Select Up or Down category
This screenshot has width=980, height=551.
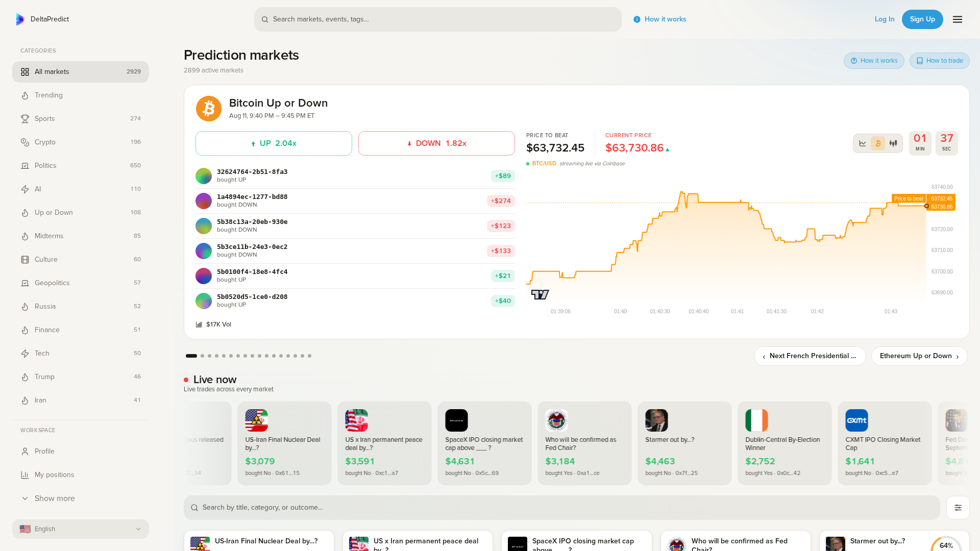(x=81, y=213)
